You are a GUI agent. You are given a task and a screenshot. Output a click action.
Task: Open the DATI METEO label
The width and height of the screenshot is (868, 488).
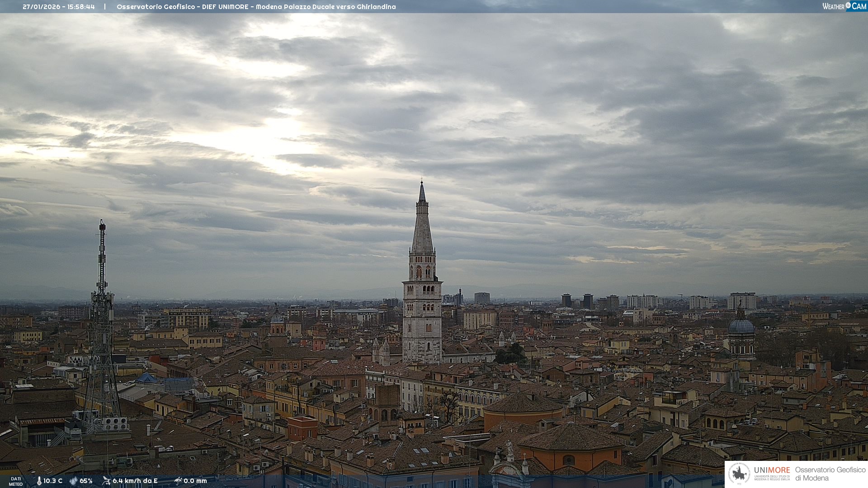[x=16, y=481]
